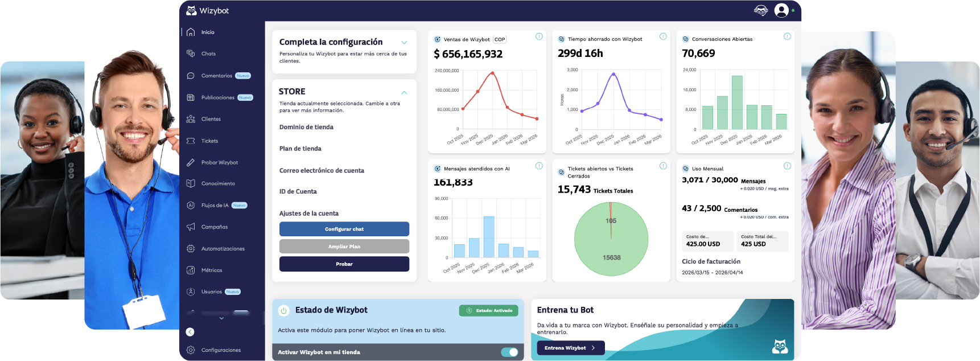Click the Configurar chat button
Image resolution: width=980 pixels, height=361 pixels.
tap(344, 229)
